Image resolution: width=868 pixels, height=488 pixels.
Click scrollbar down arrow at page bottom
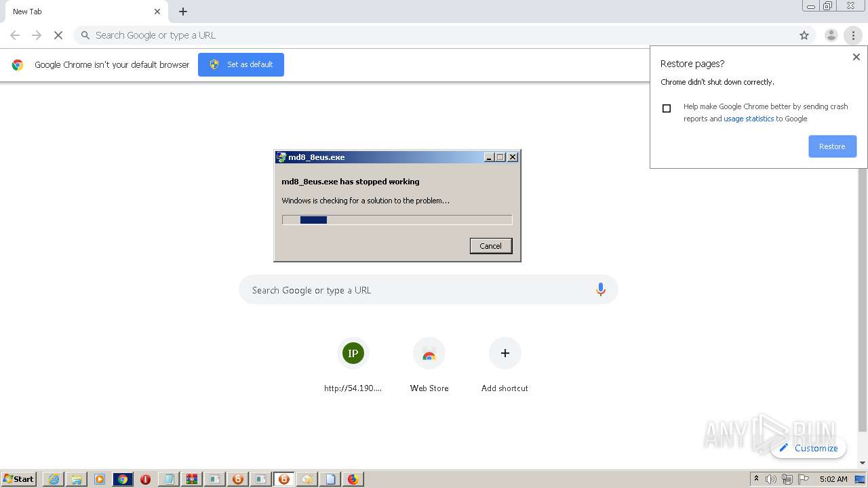coord(863,462)
